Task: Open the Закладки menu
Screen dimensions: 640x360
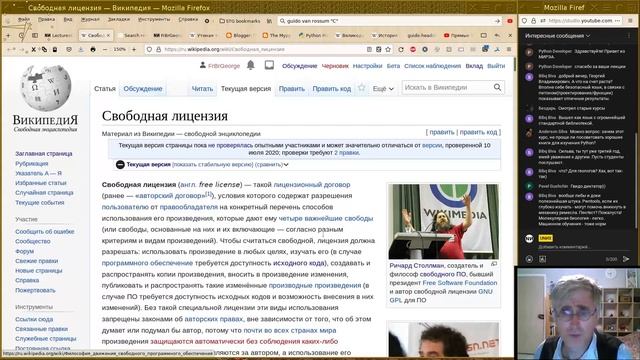Action: click(x=119, y=20)
